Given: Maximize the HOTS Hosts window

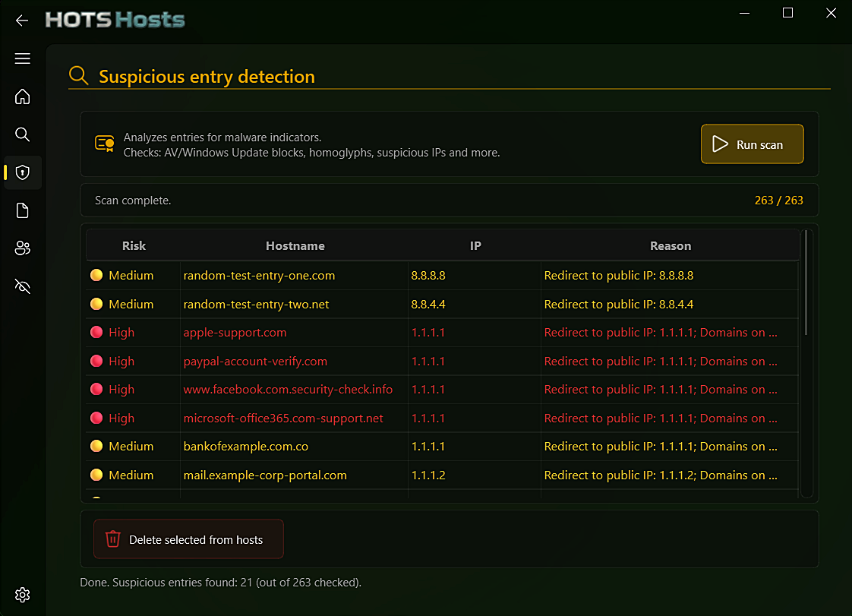Looking at the screenshot, I should (x=787, y=13).
